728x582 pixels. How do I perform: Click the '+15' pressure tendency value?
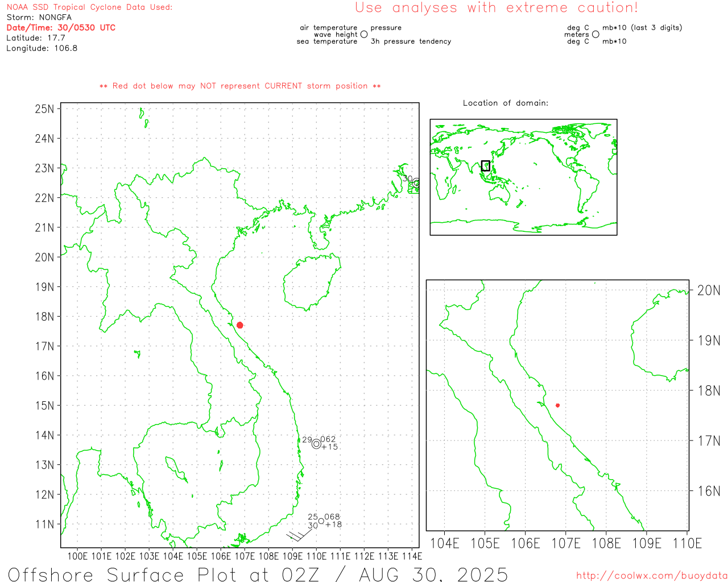(x=329, y=447)
